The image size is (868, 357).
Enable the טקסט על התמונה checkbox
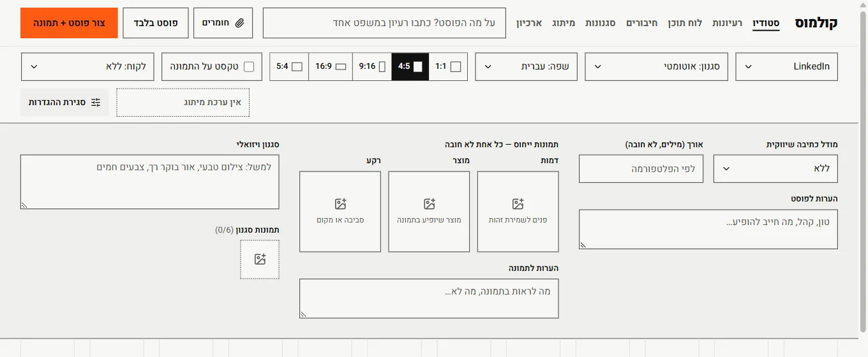pos(249,66)
